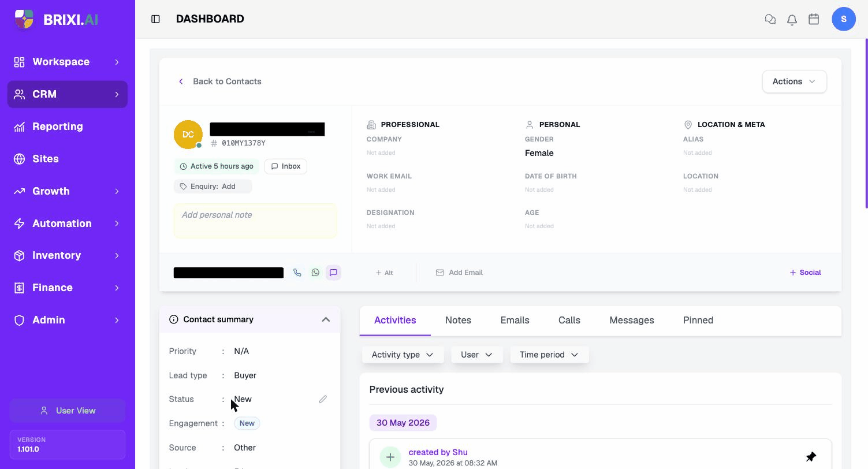Click the Reporting chart icon
Screen dimensions: 868x469
tap(20, 126)
